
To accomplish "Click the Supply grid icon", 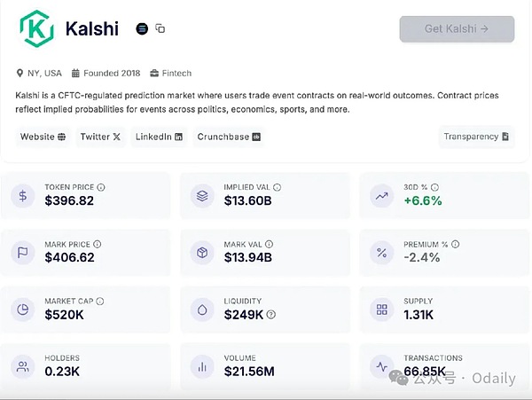I will [382, 310].
